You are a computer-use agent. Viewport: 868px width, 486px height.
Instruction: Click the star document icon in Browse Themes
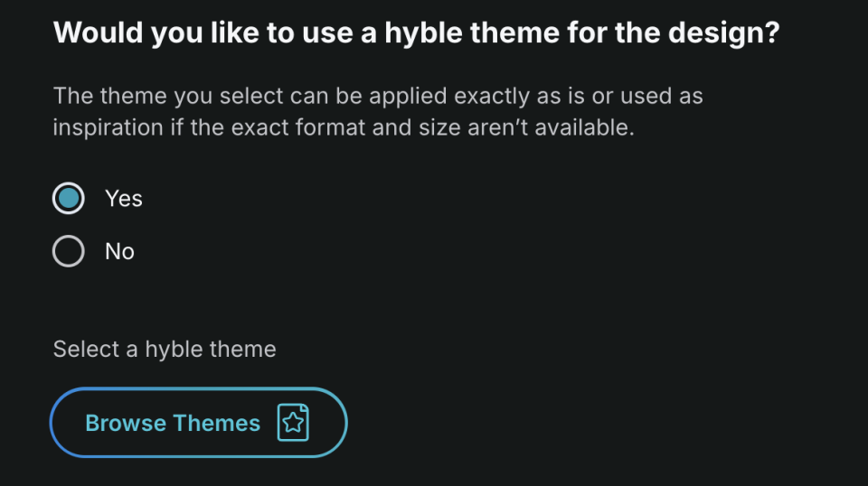292,423
